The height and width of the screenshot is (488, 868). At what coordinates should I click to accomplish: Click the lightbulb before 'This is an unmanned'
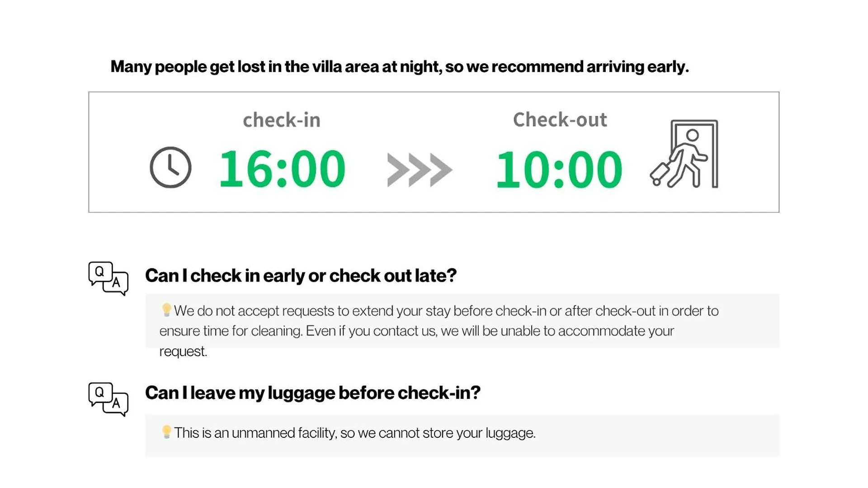[x=166, y=432]
